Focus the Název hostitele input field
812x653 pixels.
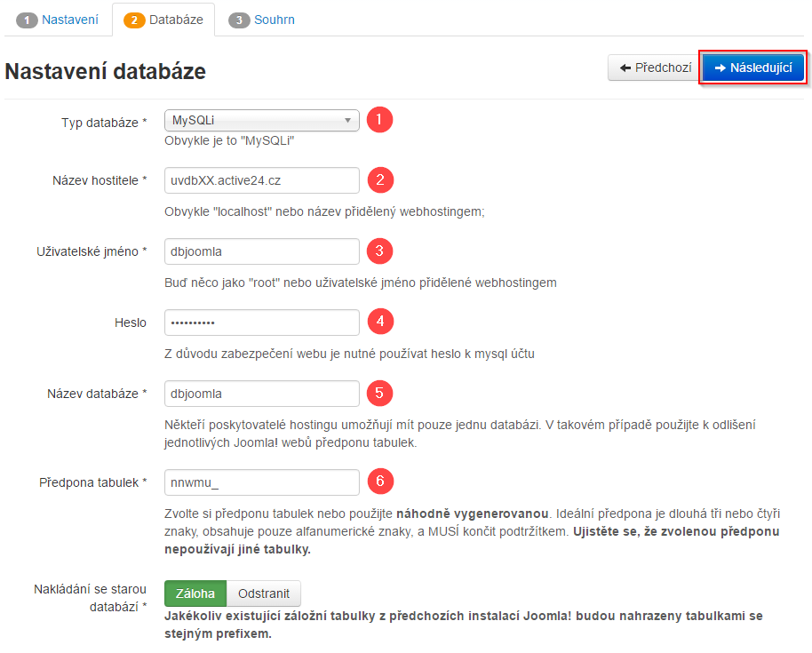[262, 180]
